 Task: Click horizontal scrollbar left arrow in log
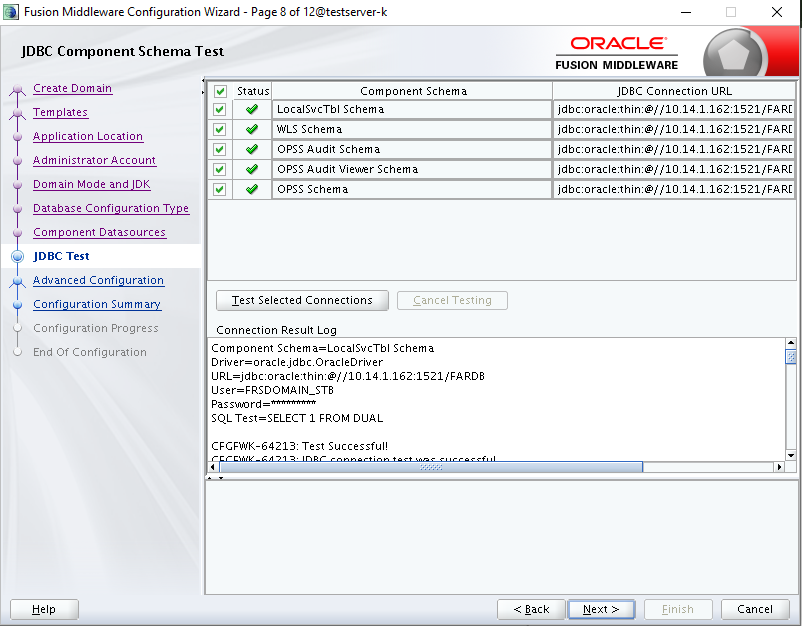[213, 466]
